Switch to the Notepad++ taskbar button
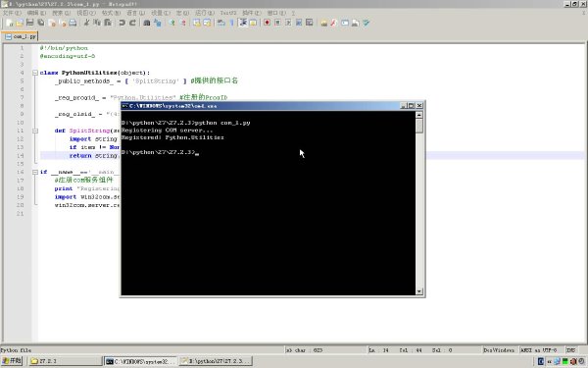Image resolution: width=588 pixels, height=368 pixels. pos(216,361)
